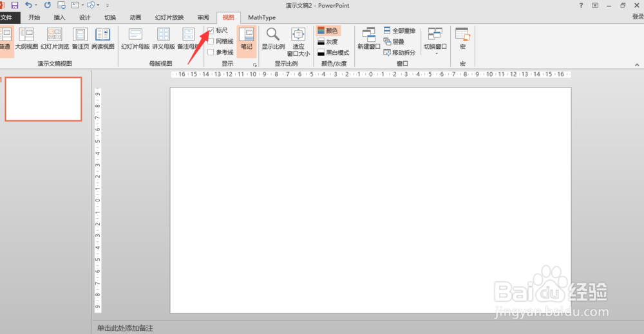This screenshot has height=334, width=644.
Task: Switch to the MathType ribbon tab
Action: [262, 17]
